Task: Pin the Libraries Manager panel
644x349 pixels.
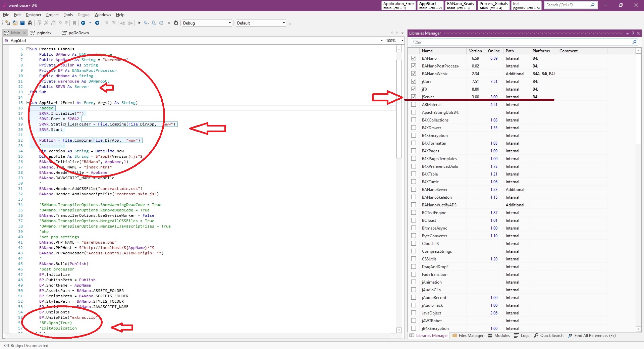Action: click(x=633, y=33)
